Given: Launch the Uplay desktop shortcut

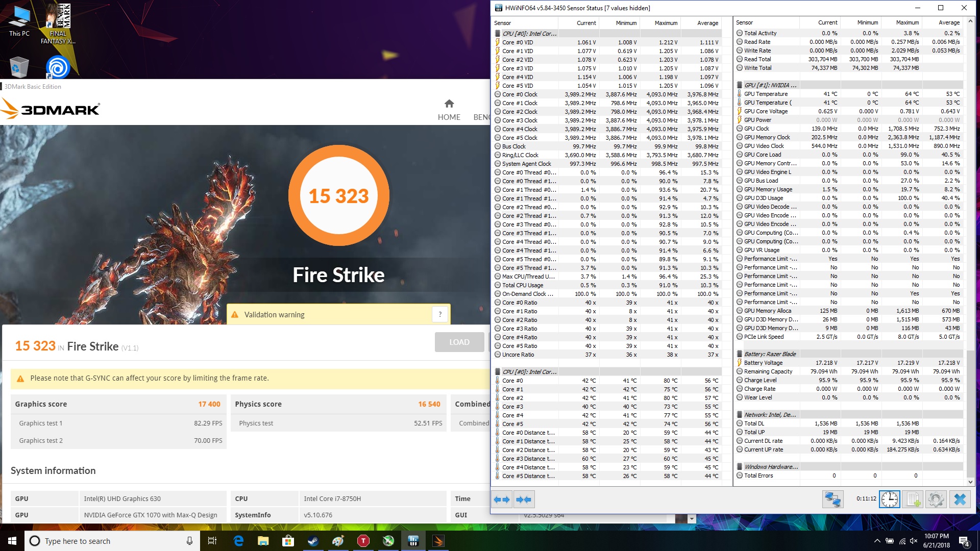Looking at the screenshot, I should [58, 67].
